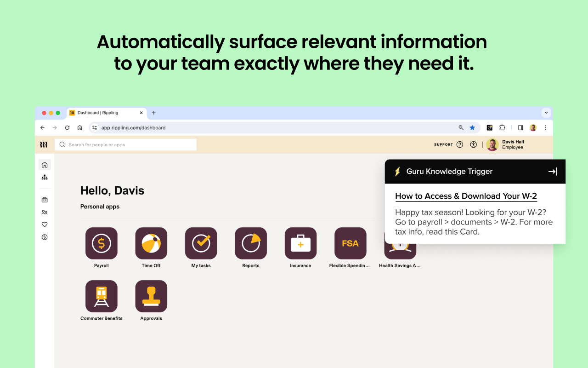
Task: Open the Guru extension in the browser toolbar
Action: point(490,127)
